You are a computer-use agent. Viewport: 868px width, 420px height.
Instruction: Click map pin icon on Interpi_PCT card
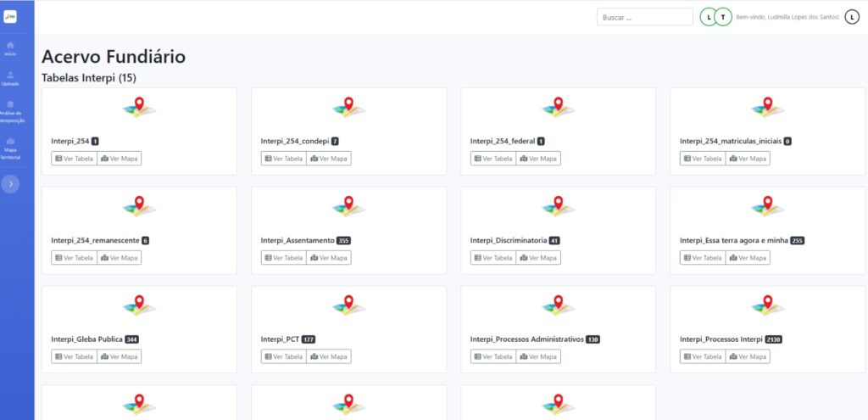point(348,305)
